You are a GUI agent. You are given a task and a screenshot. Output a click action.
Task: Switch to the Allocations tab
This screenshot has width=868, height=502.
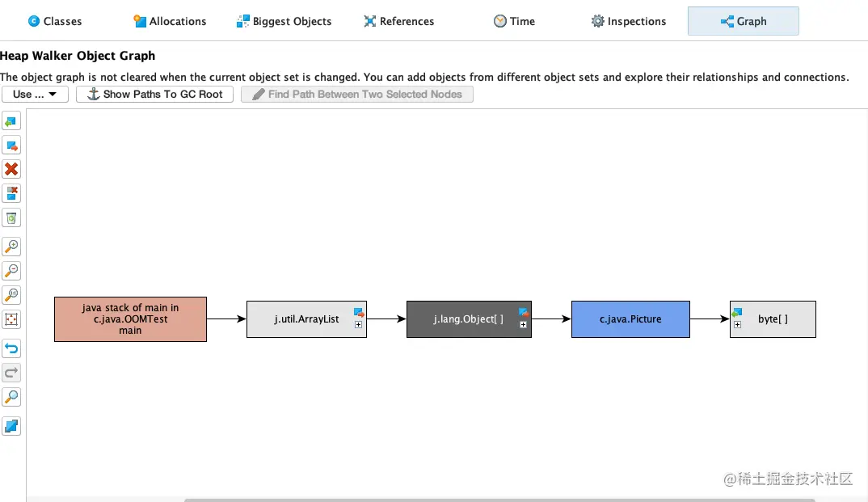coord(170,21)
